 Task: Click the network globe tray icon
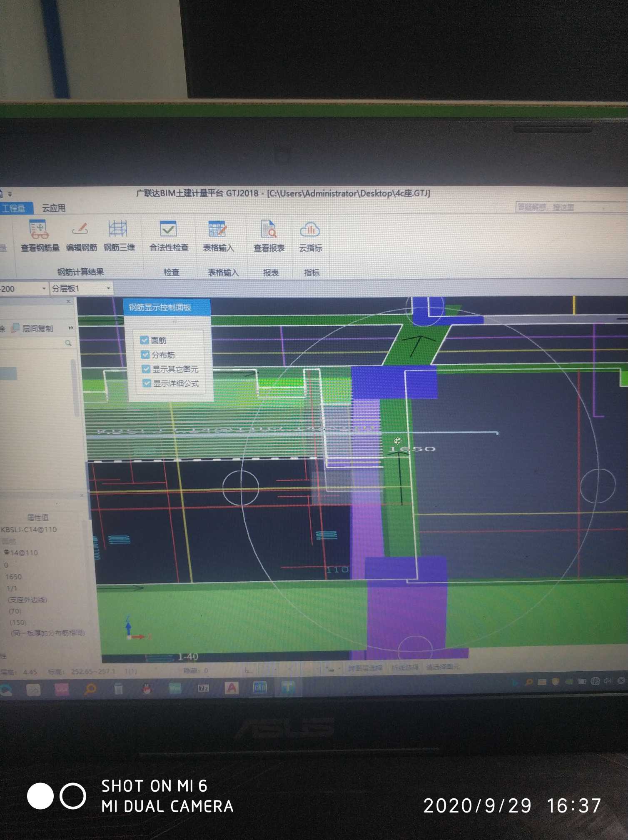coord(595,681)
